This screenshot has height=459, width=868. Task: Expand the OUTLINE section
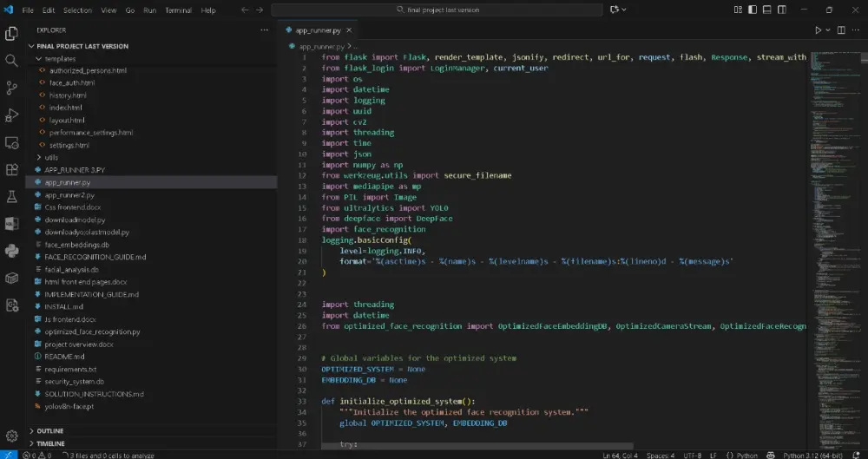[x=50, y=430]
